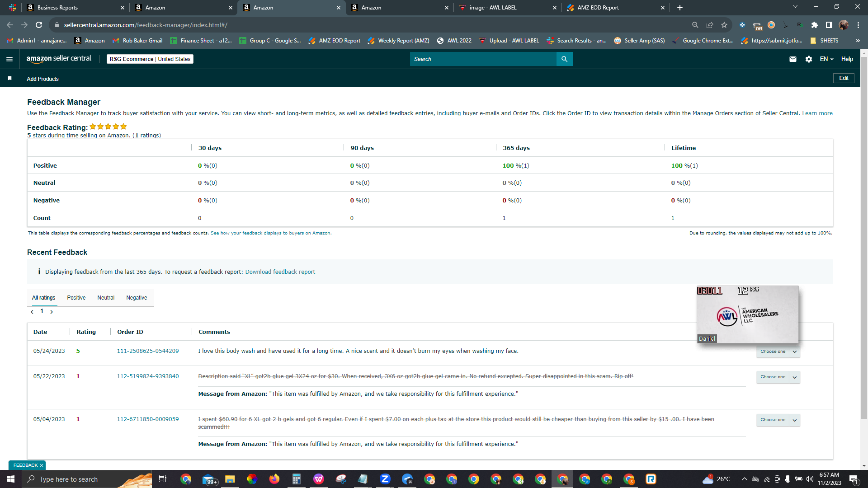
Task: Click the browser address bar URL
Action: click(146, 25)
